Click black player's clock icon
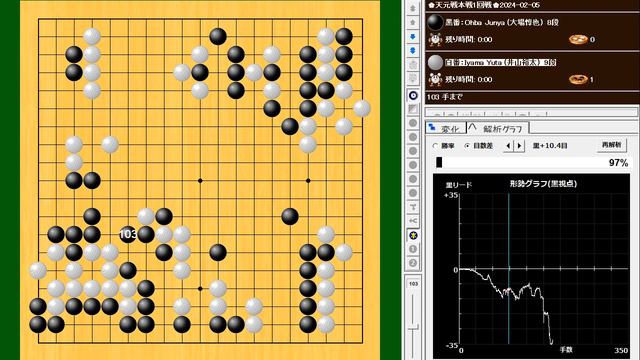The height and width of the screenshot is (360, 640). point(436,39)
